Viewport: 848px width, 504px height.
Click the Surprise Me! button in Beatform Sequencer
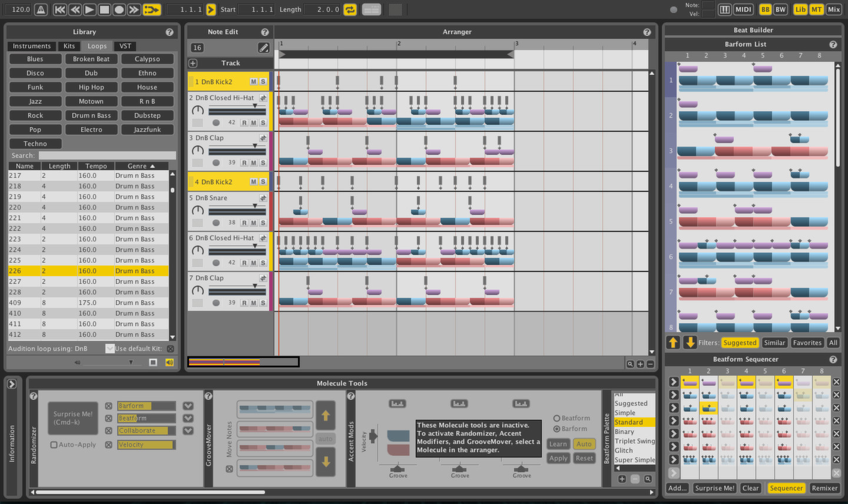pos(714,488)
